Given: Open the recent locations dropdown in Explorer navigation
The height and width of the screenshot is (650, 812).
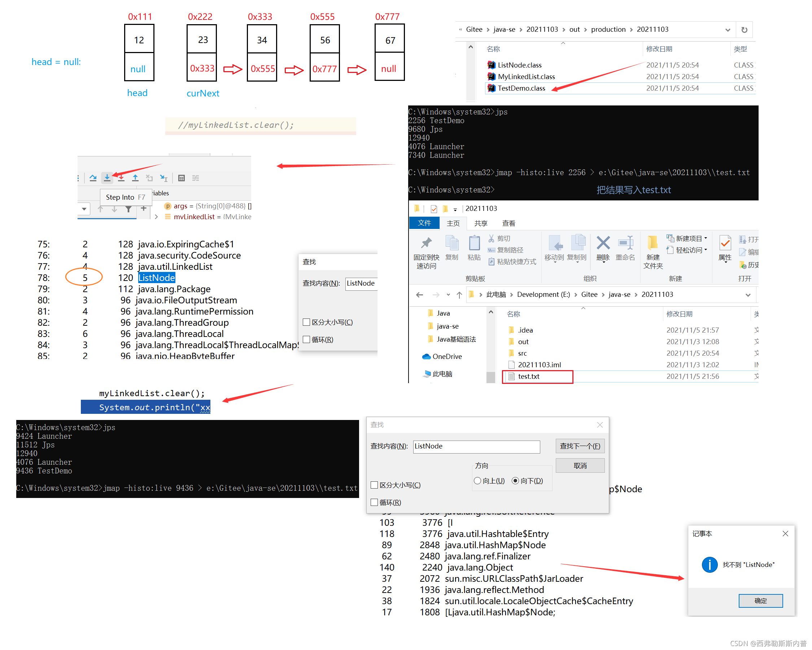Looking at the screenshot, I should 448,295.
